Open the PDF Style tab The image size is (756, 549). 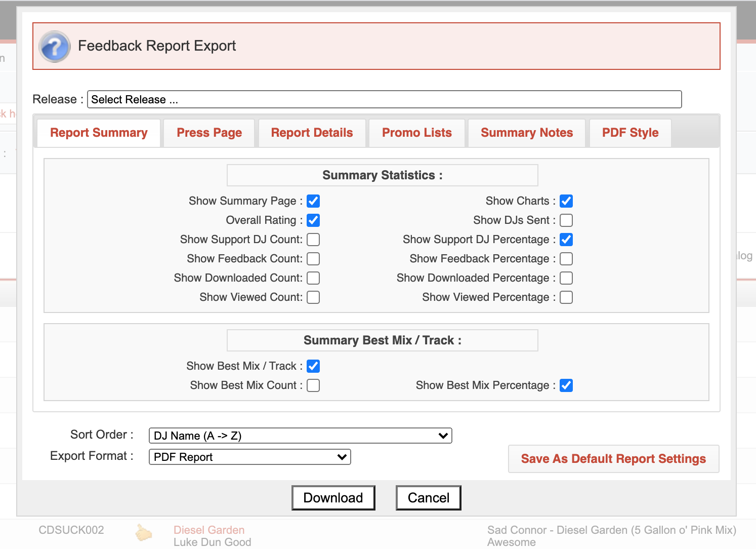point(630,133)
